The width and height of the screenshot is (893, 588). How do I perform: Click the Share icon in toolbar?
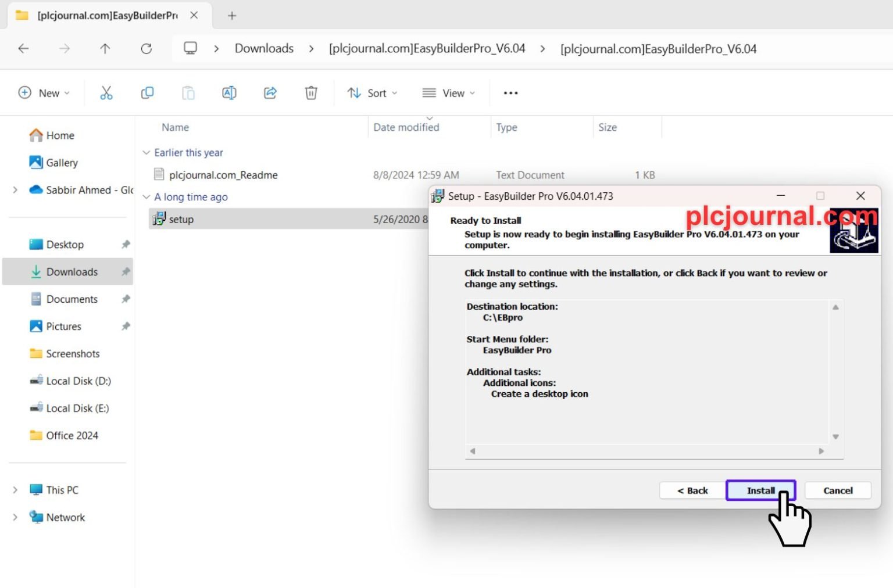[x=270, y=93]
